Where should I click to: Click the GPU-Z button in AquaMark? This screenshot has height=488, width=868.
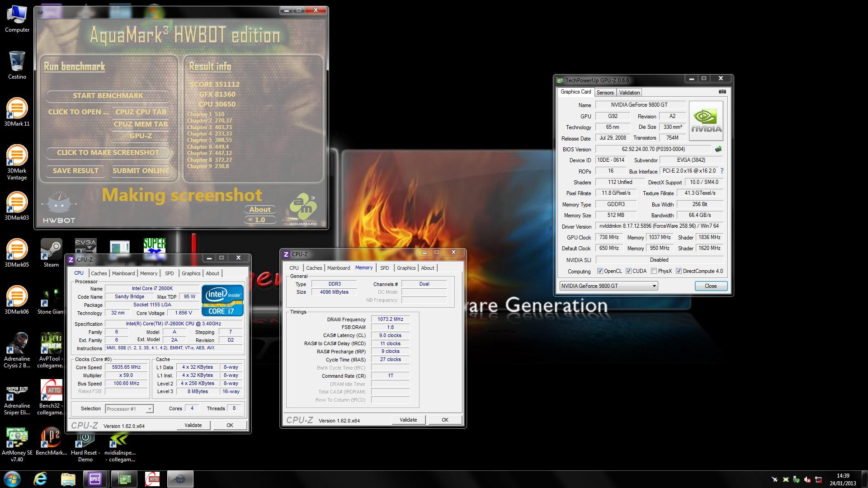point(141,136)
